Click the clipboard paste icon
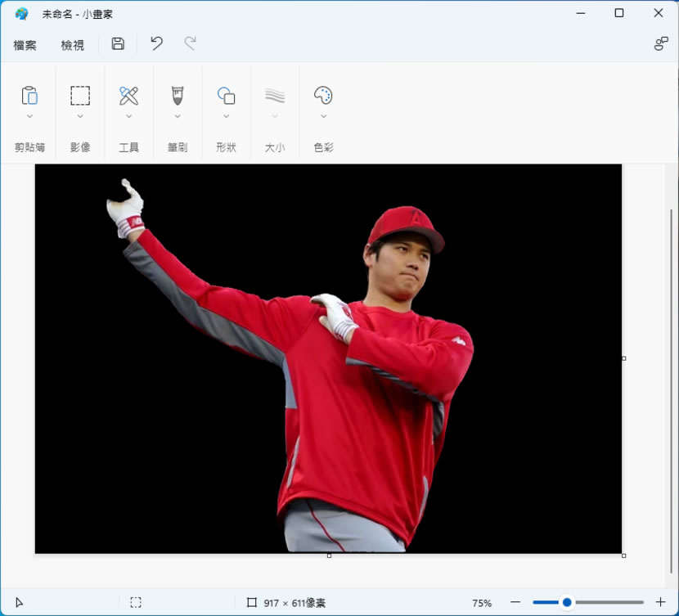Screen dimensions: 679x616 coord(29,95)
